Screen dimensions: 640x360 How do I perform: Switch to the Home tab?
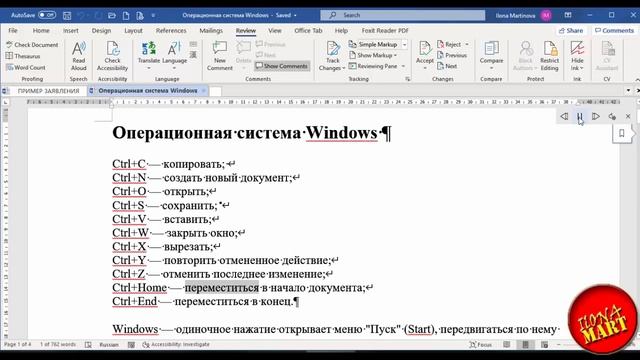click(x=41, y=31)
